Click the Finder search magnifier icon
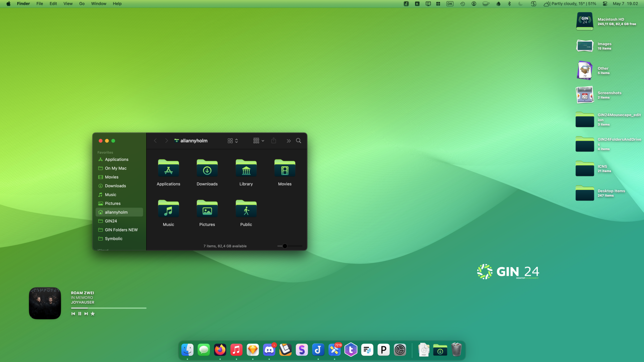644x362 pixels. point(298,141)
